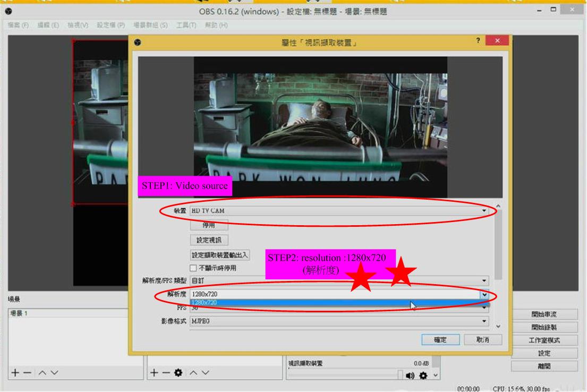The image size is (587, 392).
Task: Click the 停用 button
Action: (x=209, y=225)
